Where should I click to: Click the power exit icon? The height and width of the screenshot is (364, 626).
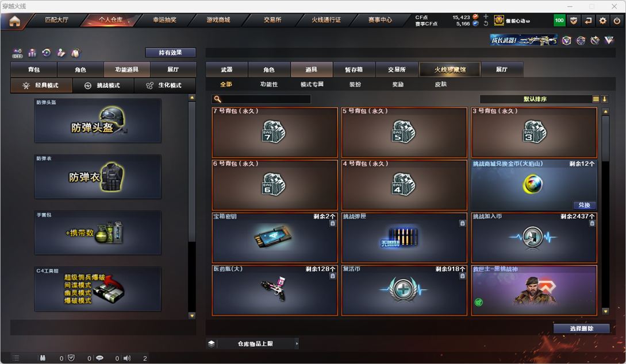pyautogui.click(x=617, y=21)
